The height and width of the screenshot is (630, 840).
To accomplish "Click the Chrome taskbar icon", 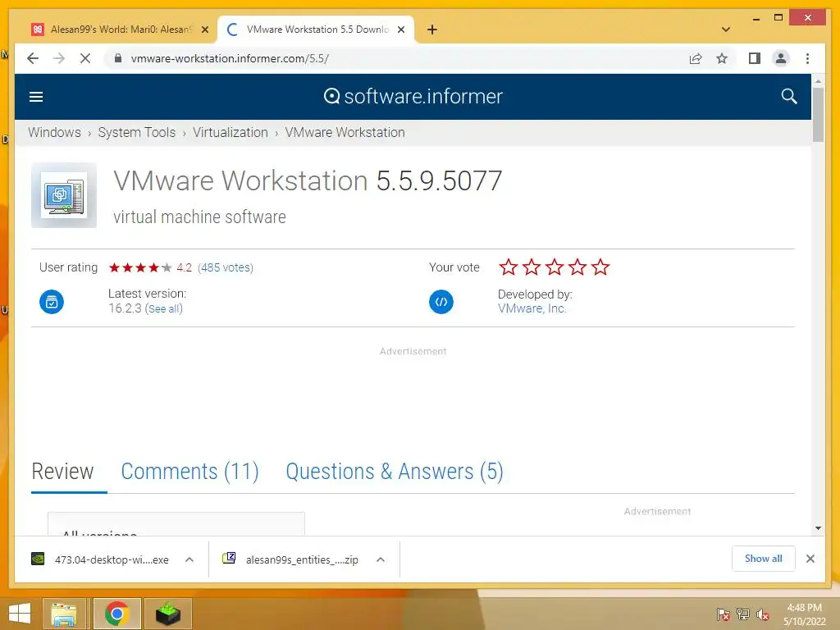I will tap(116, 614).
